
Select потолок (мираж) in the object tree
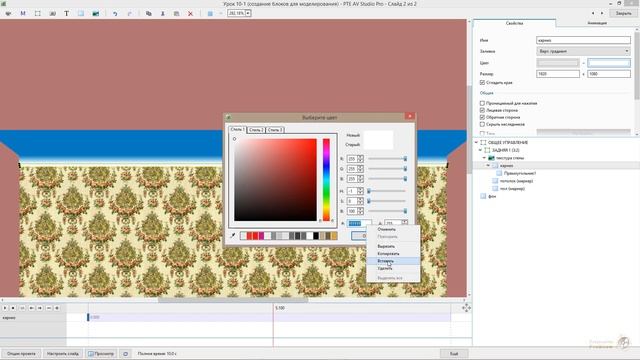click(x=516, y=181)
